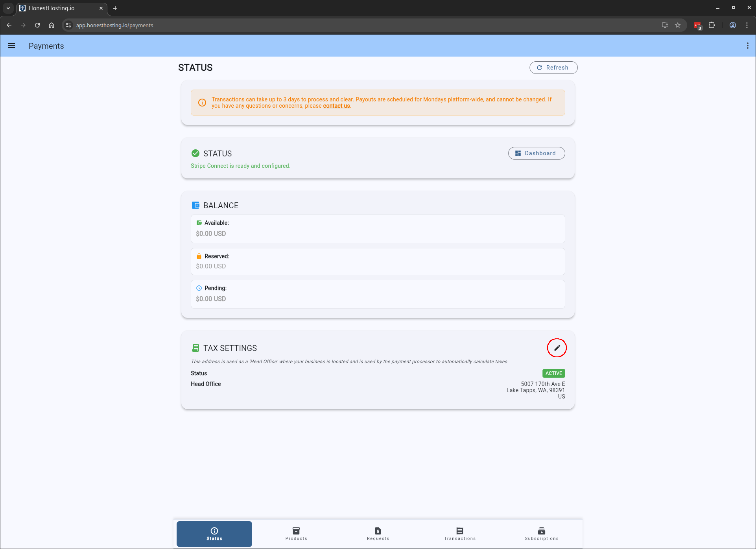756x549 pixels.
Task: Click the browser reload icon
Action: [37, 25]
